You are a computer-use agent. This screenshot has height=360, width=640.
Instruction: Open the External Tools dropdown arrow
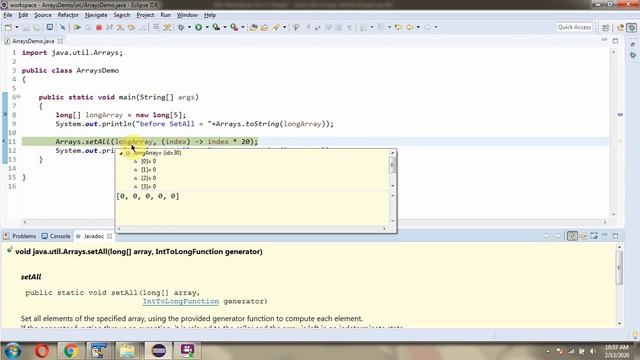[x=243, y=27]
